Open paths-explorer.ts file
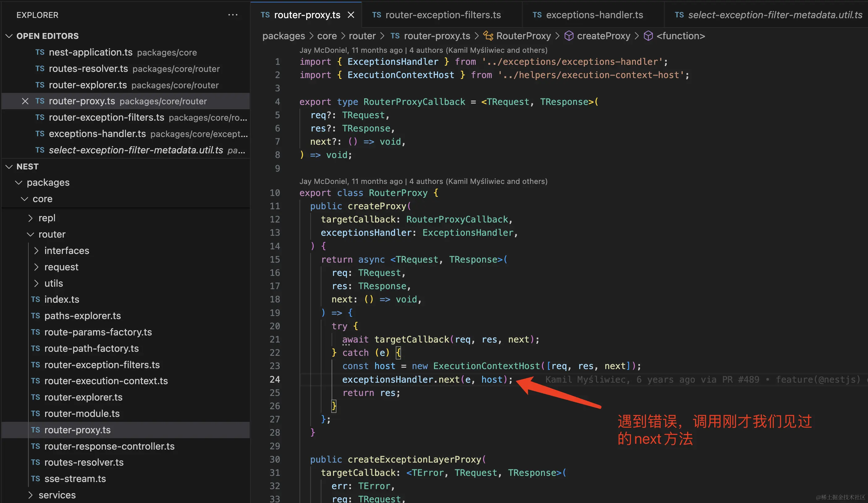Image resolution: width=868 pixels, height=503 pixels. click(x=126, y=316)
